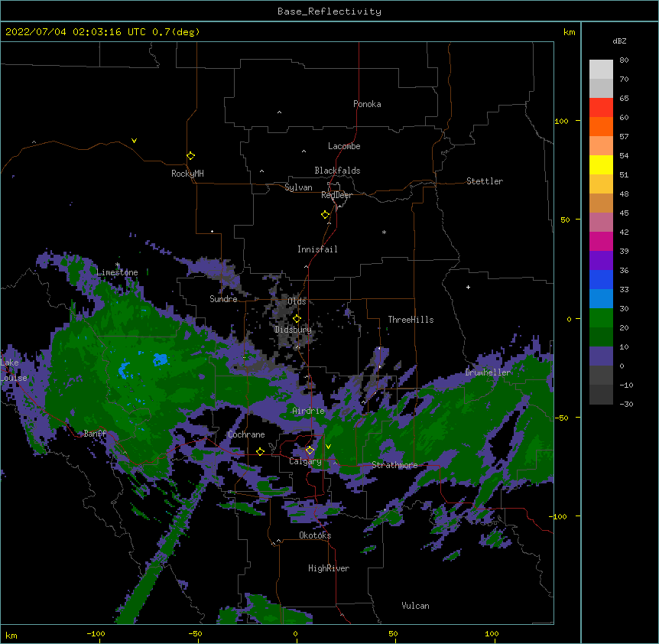659x644 pixels.
Task: Pick the yellow swatch in the dBZ legend
Action: pyautogui.click(x=601, y=164)
